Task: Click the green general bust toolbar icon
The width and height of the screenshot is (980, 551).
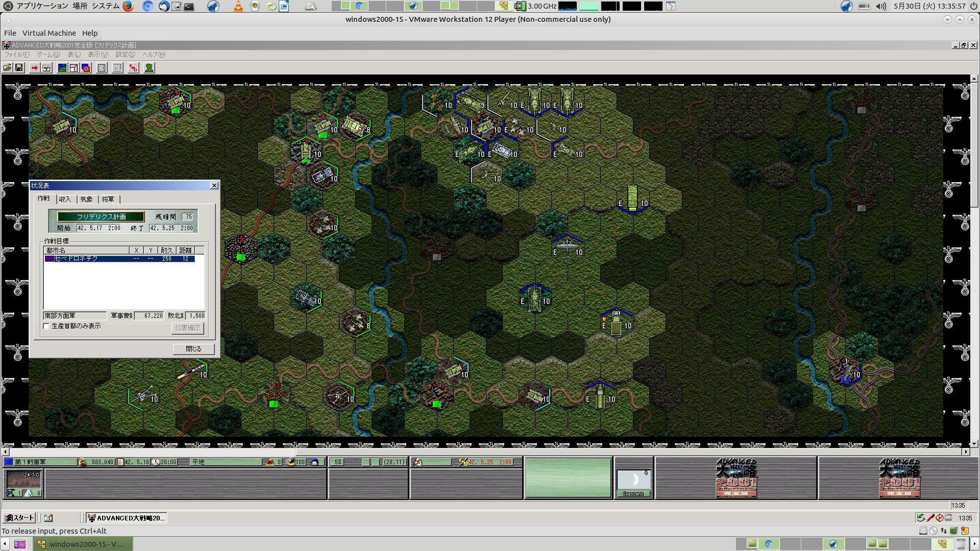Action: 149,68
